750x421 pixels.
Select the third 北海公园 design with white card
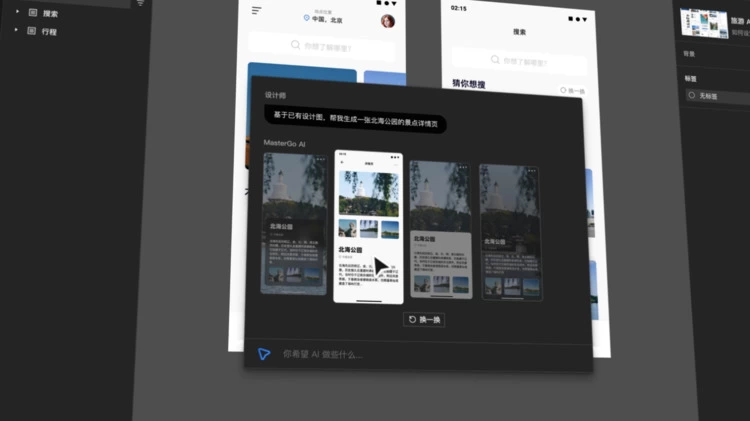(x=440, y=229)
